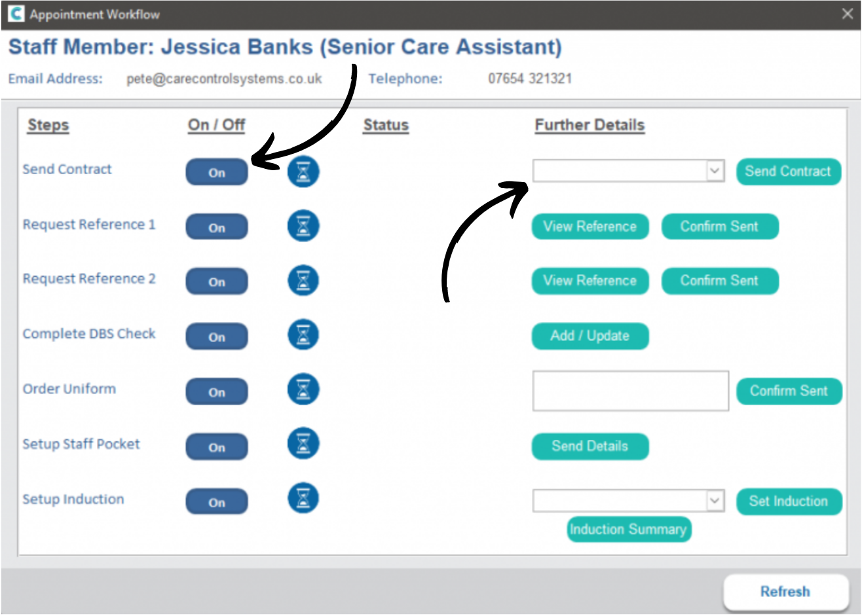The image size is (862, 616).
Task: Open the contract selection dropdown
Action: [x=715, y=171]
